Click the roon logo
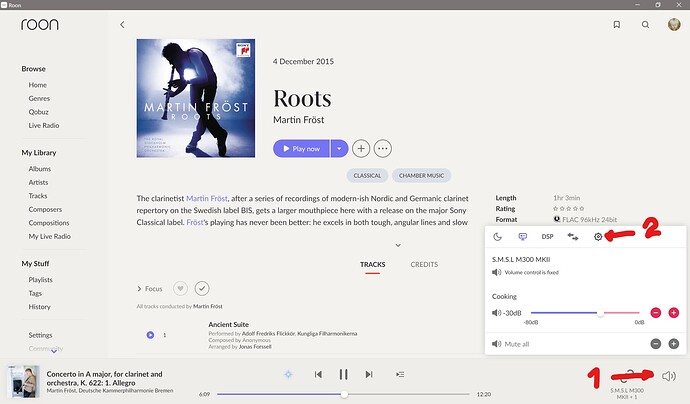Image resolution: width=690 pixels, height=404 pixels. [40, 24]
